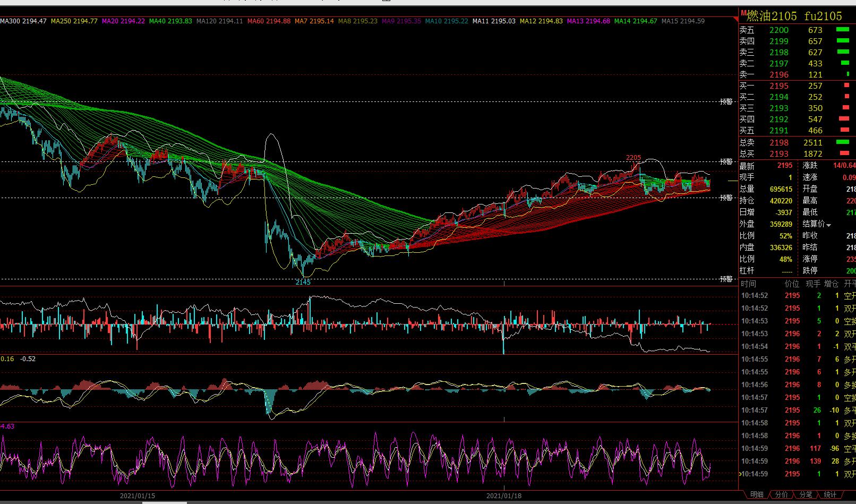Switch to the 分价 tab

pos(781,494)
